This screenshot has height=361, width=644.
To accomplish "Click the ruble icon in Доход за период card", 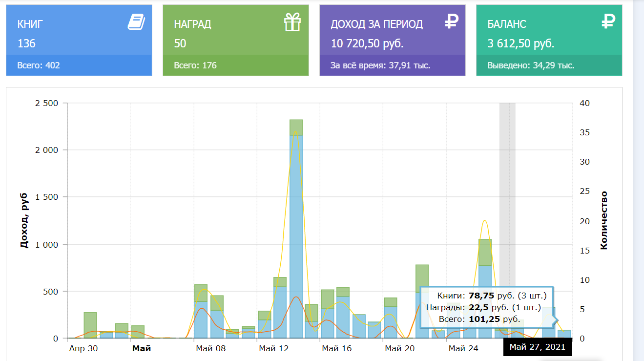I will pos(452,21).
